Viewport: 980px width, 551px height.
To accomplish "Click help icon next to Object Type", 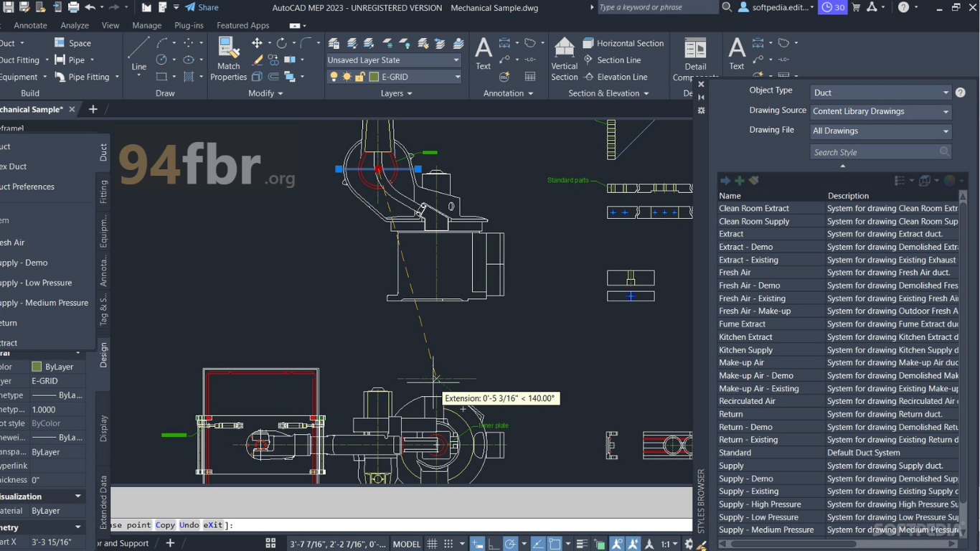I will [961, 93].
